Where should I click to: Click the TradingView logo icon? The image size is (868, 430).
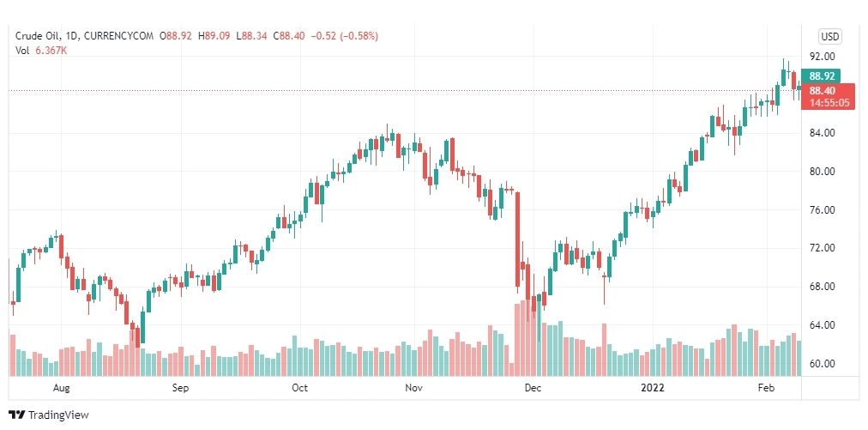point(17,415)
